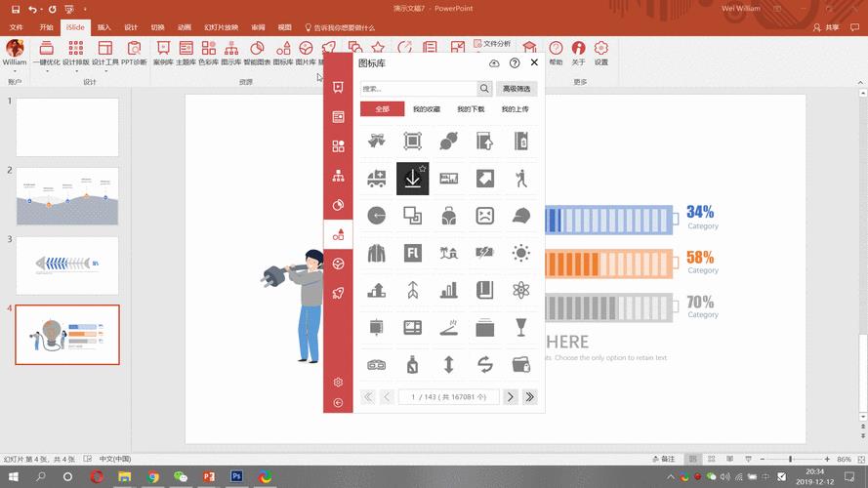
Task: Go to next page of icons
Action: (x=510, y=397)
